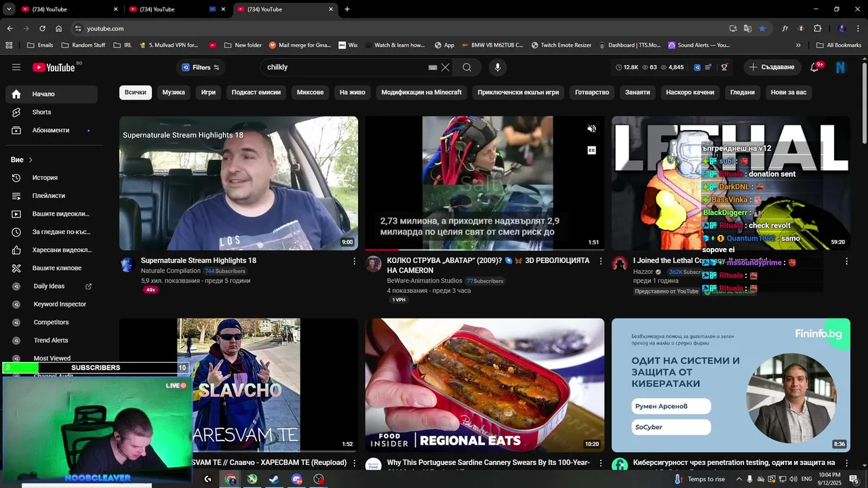Open Your clips (Вашите клипове) item
868x488 pixels.
tap(52, 268)
